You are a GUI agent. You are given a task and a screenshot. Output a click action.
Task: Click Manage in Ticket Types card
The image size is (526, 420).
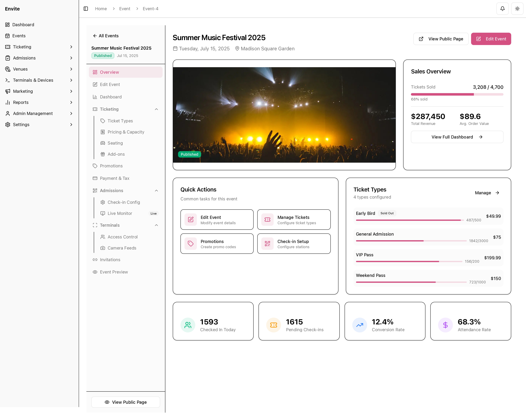487,193
